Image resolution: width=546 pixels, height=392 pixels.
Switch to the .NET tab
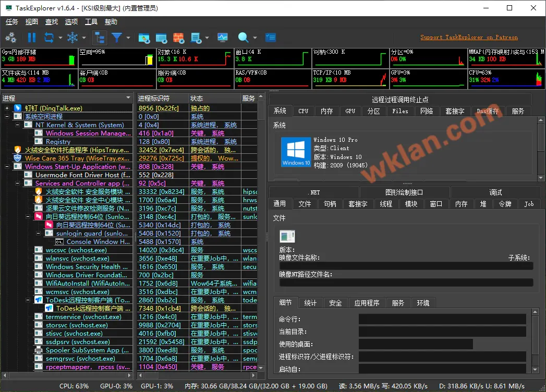[314, 192]
